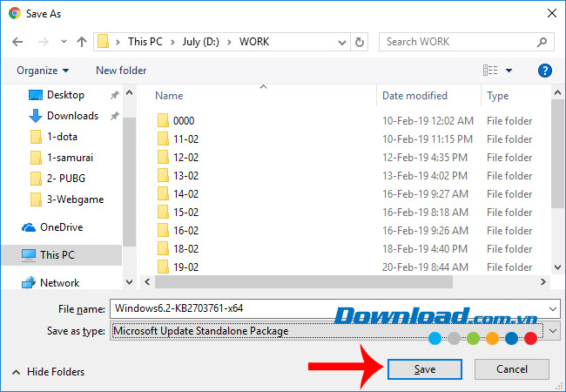Select the 15-02 folder
The image size is (566, 392).
click(x=185, y=213)
